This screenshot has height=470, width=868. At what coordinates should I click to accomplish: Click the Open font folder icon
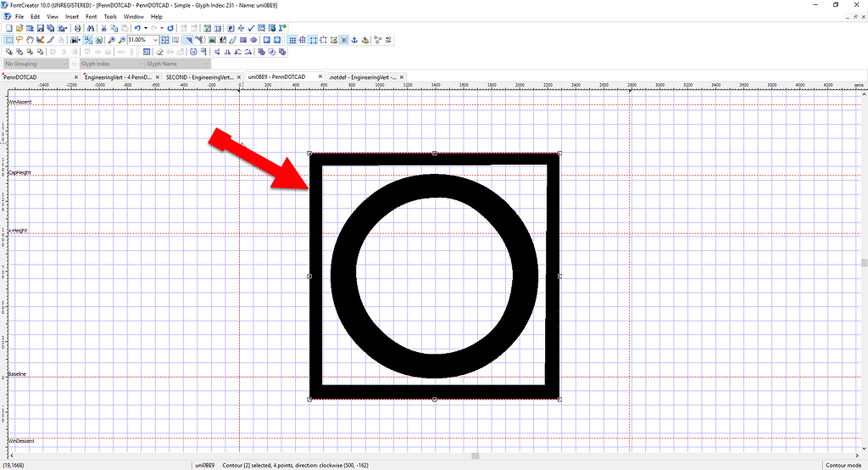tap(19, 28)
